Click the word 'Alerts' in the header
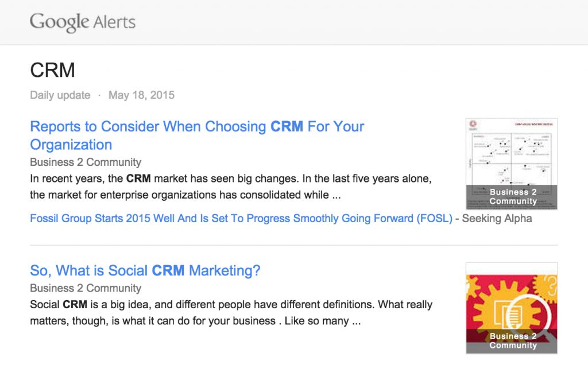The width and height of the screenshot is (588, 373). [114, 22]
